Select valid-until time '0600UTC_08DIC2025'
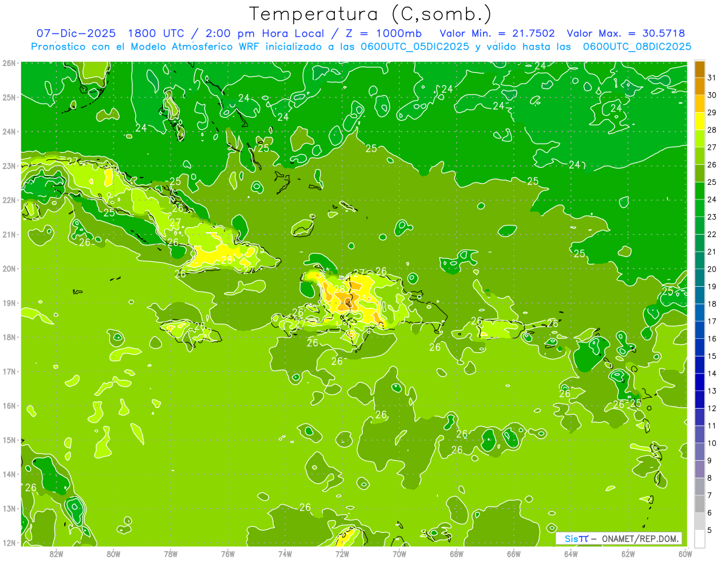728x562 pixels. pyautogui.click(x=637, y=47)
